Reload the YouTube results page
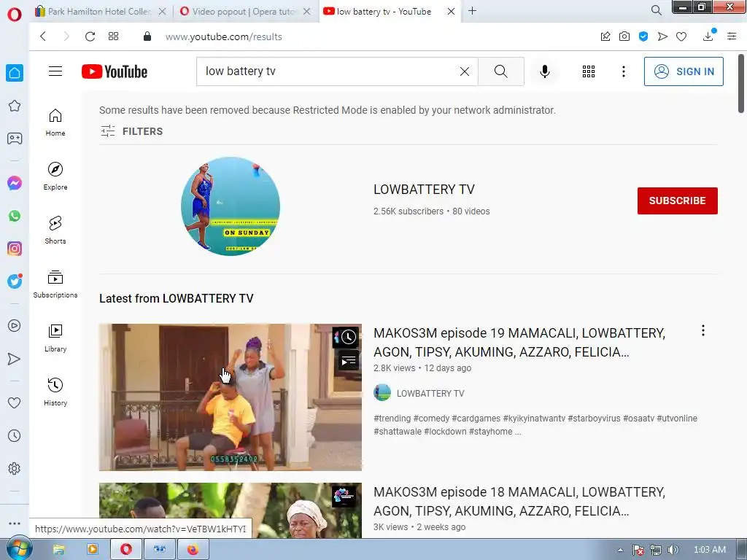The width and height of the screenshot is (747, 560). (90, 36)
